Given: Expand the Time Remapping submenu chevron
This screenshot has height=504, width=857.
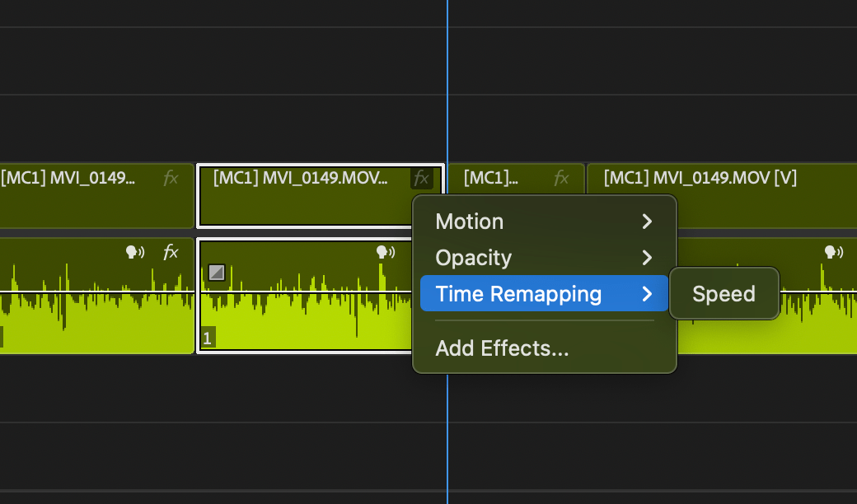Looking at the screenshot, I should 648,293.
